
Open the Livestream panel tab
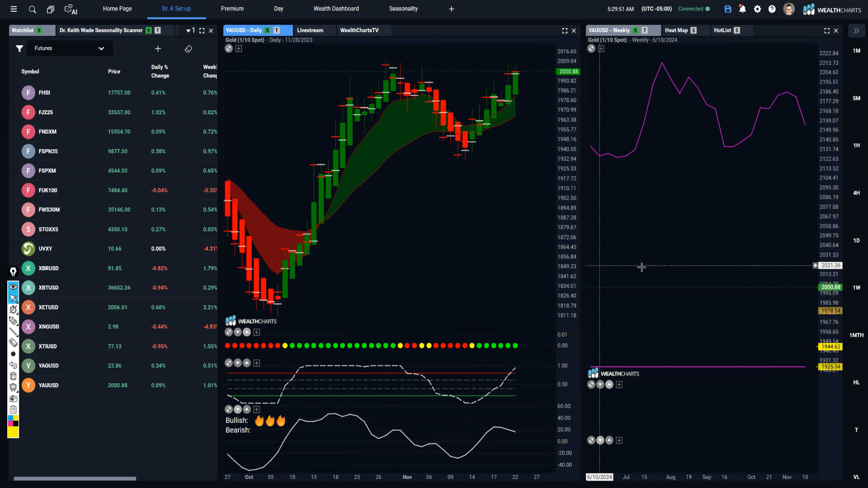[x=310, y=30]
